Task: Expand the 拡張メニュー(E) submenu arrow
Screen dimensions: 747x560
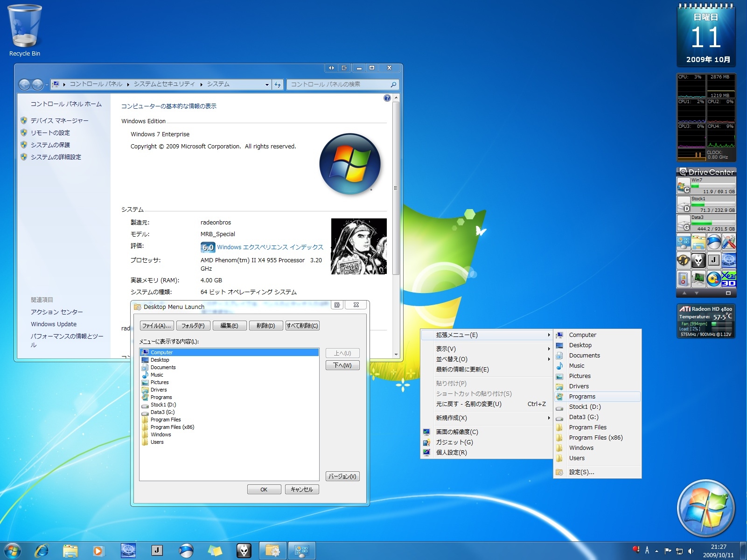Action: 549,335
